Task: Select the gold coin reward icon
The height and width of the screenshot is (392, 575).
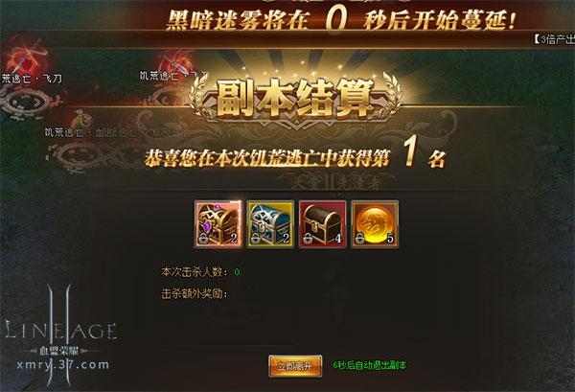Action: pos(375,224)
